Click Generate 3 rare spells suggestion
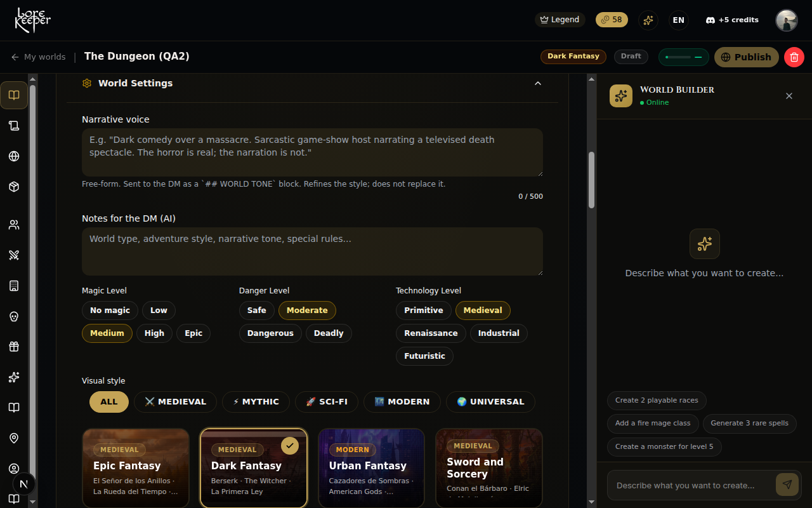This screenshot has width=812, height=508. pos(750,424)
